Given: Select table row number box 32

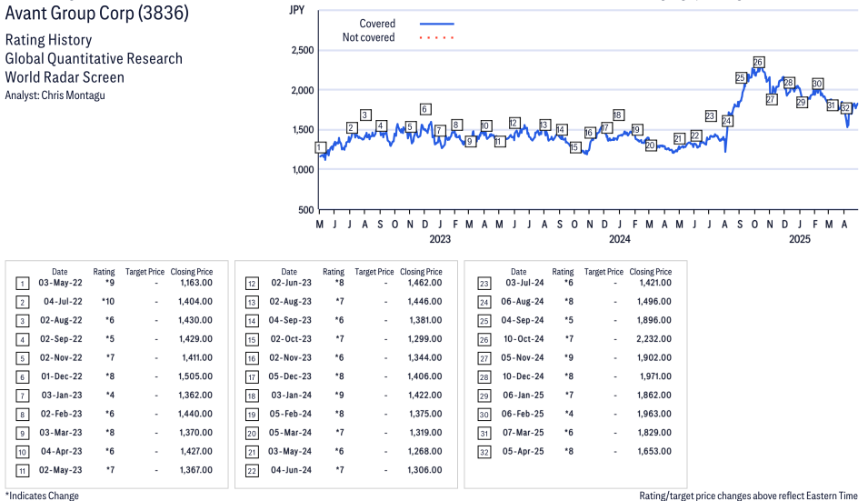Looking at the screenshot, I should (x=484, y=452).
